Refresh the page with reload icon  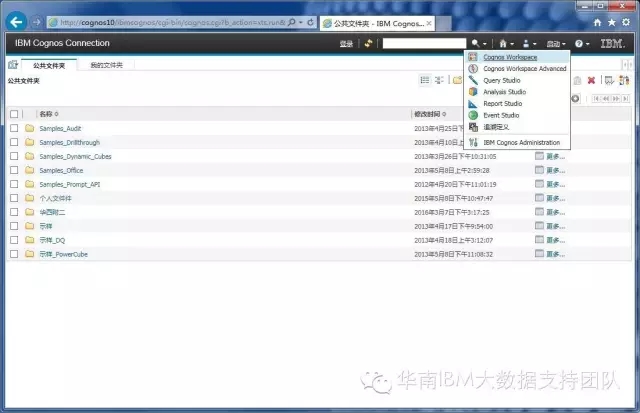pyautogui.click(x=310, y=22)
